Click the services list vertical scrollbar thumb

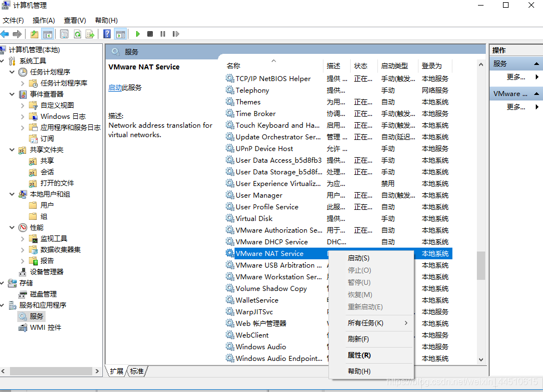point(481,265)
